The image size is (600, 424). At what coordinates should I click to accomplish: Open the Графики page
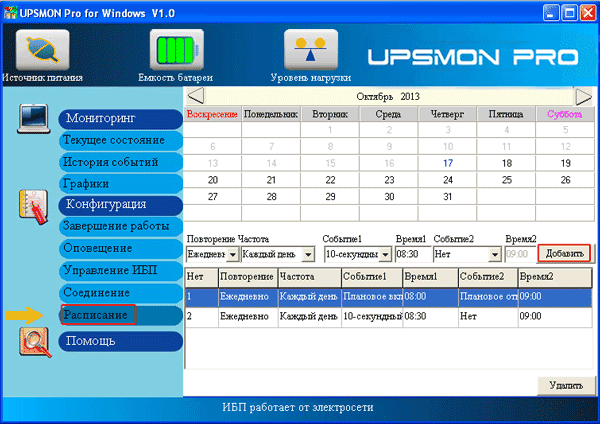click(x=121, y=184)
